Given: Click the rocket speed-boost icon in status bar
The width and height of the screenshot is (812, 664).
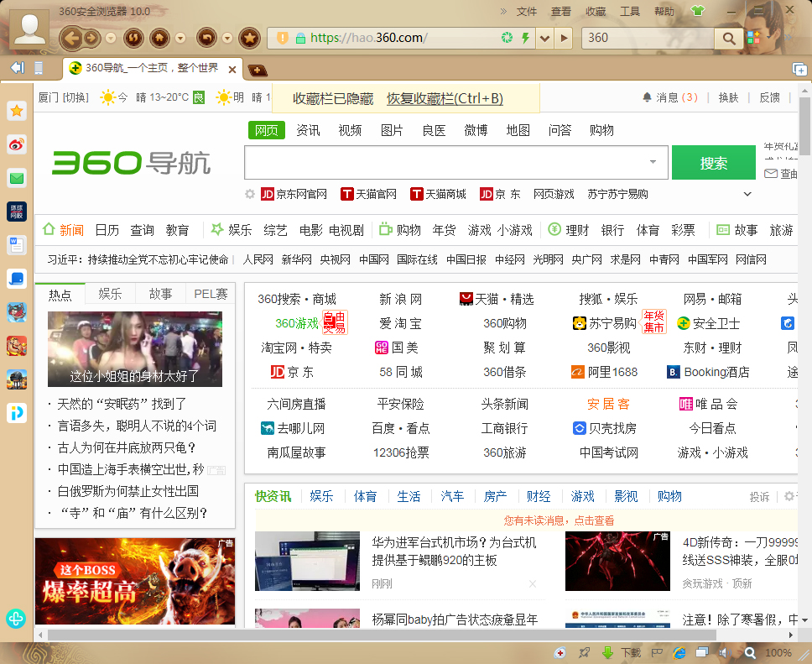Looking at the screenshot, I should tap(584, 652).
